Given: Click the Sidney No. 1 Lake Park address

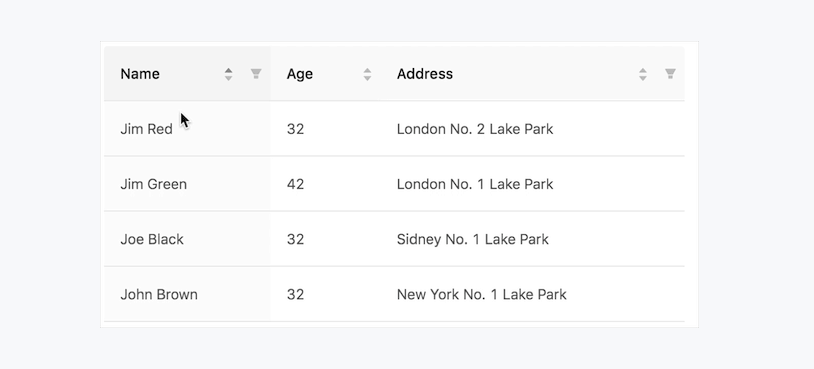Looking at the screenshot, I should click(472, 239).
